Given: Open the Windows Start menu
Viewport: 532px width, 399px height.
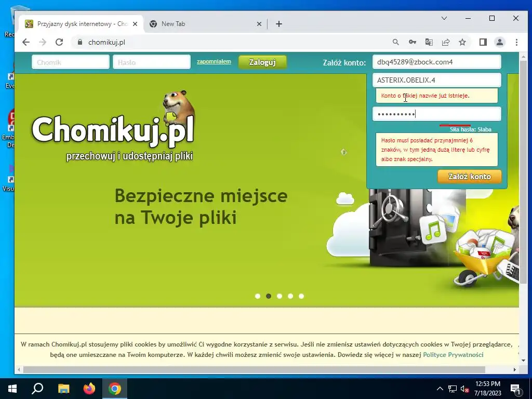Looking at the screenshot, I should tap(12, 389).
